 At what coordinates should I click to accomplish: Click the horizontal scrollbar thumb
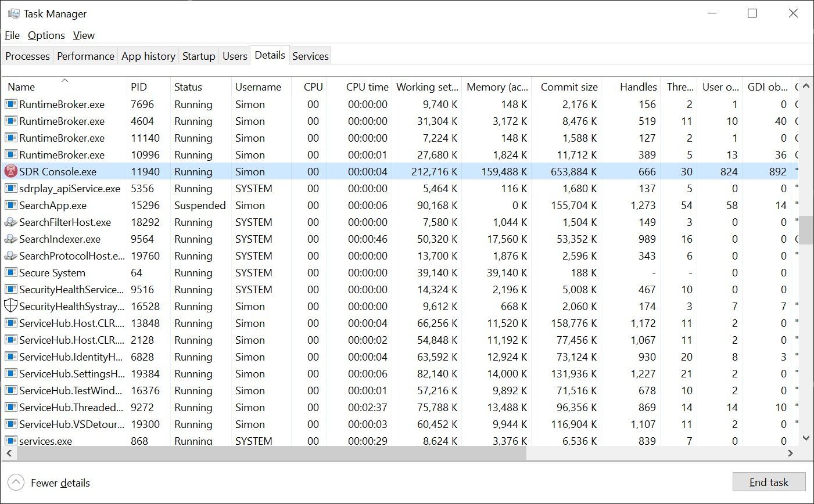(271, 453)
